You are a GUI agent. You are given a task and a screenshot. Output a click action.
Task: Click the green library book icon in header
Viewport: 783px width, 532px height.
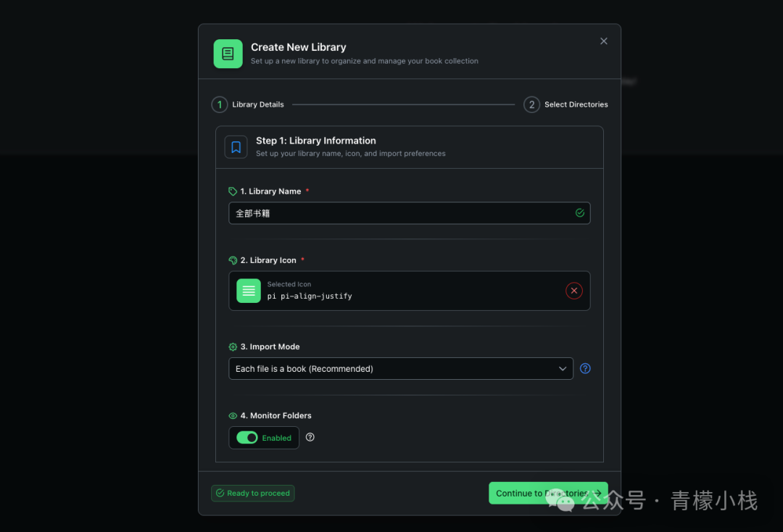(x=228, y=54)
